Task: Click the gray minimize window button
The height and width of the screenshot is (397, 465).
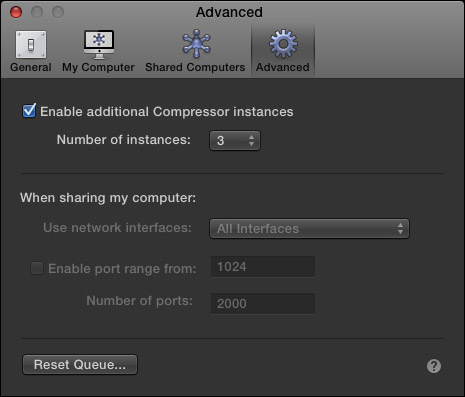Action: tap(37, 12)
